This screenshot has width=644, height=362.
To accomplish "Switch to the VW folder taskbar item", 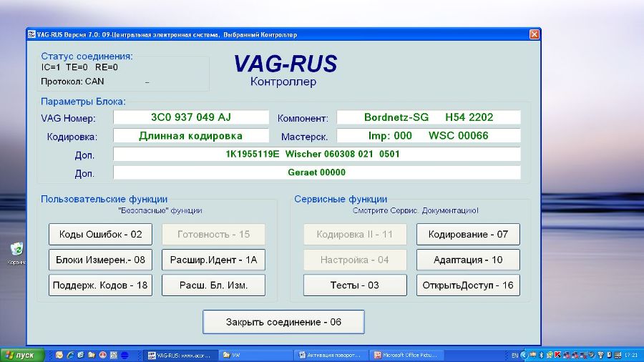I will [254, 355].
